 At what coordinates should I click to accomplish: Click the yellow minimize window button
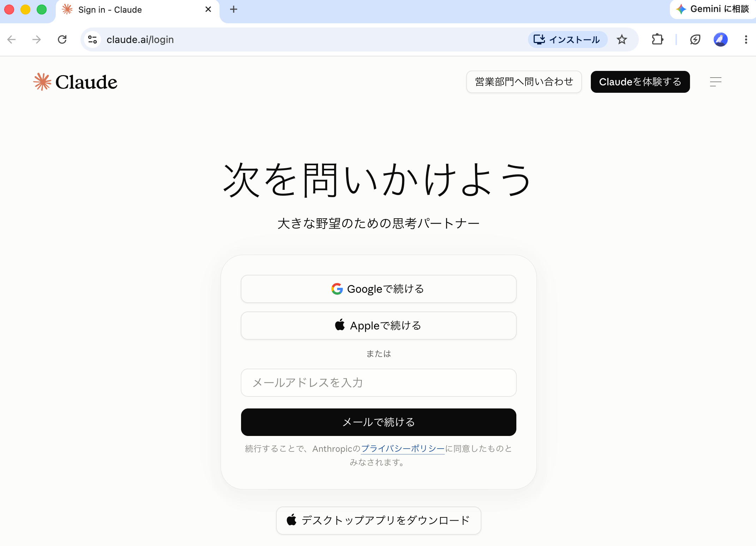(x=25, y=10)
